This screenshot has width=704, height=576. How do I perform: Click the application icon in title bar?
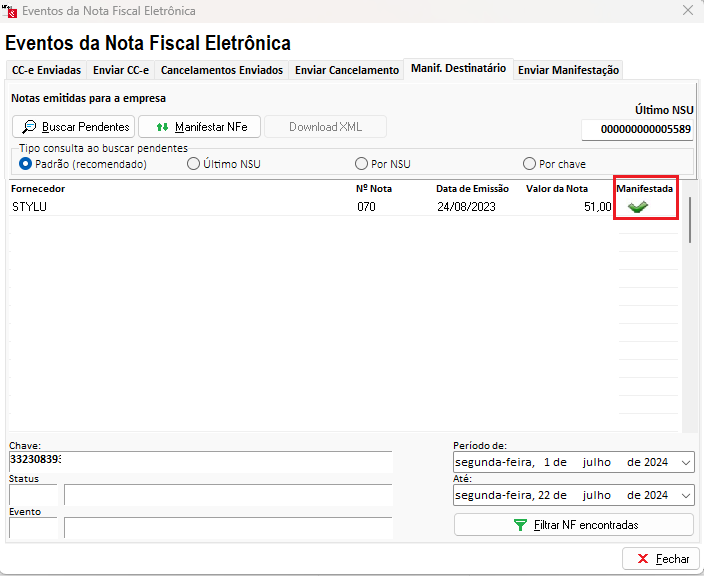(x=11, y=11)
